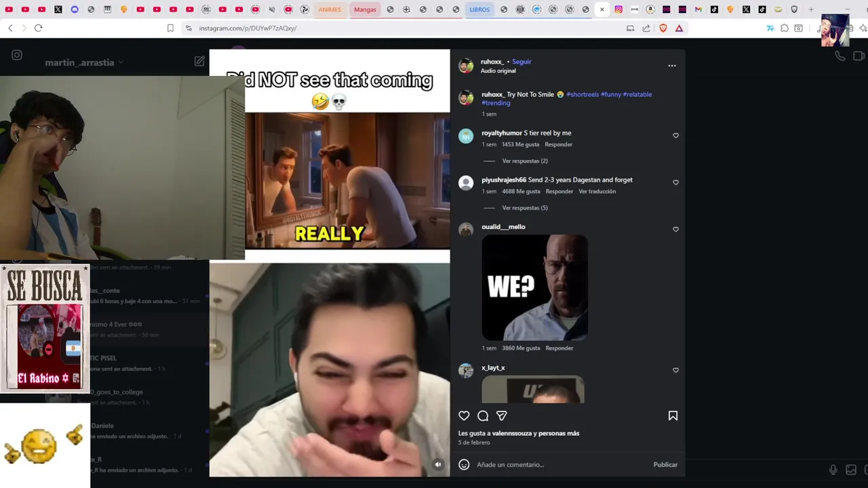The width and height of the screenshot is (868, 488).
Task: Open the 0_goes_to_college conversation
Action: [117, 392]
